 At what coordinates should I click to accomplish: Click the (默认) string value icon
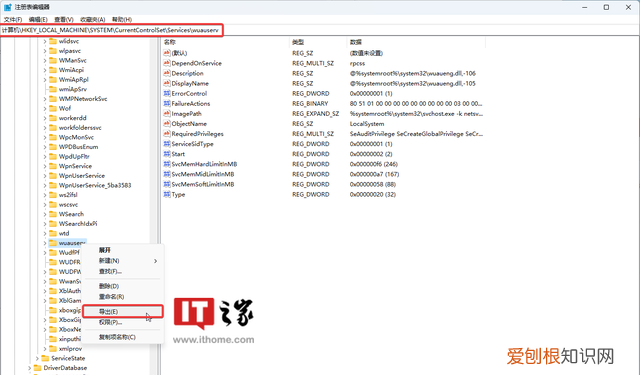click(167, 53)
